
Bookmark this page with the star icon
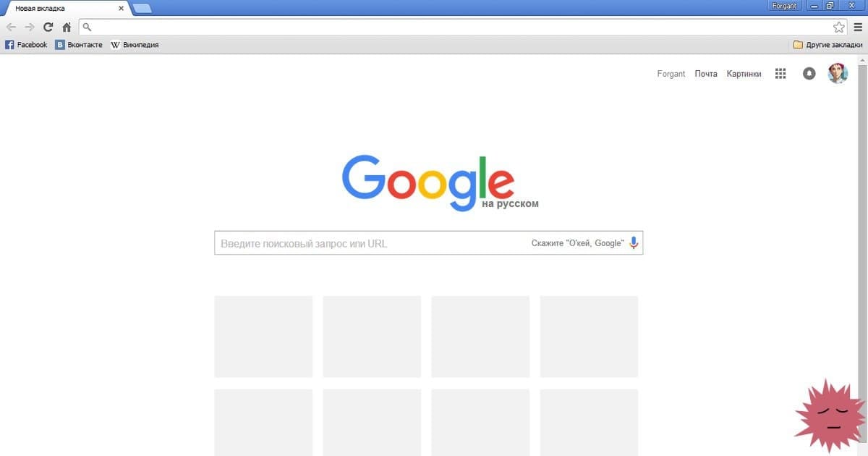[x=839, y=27]
